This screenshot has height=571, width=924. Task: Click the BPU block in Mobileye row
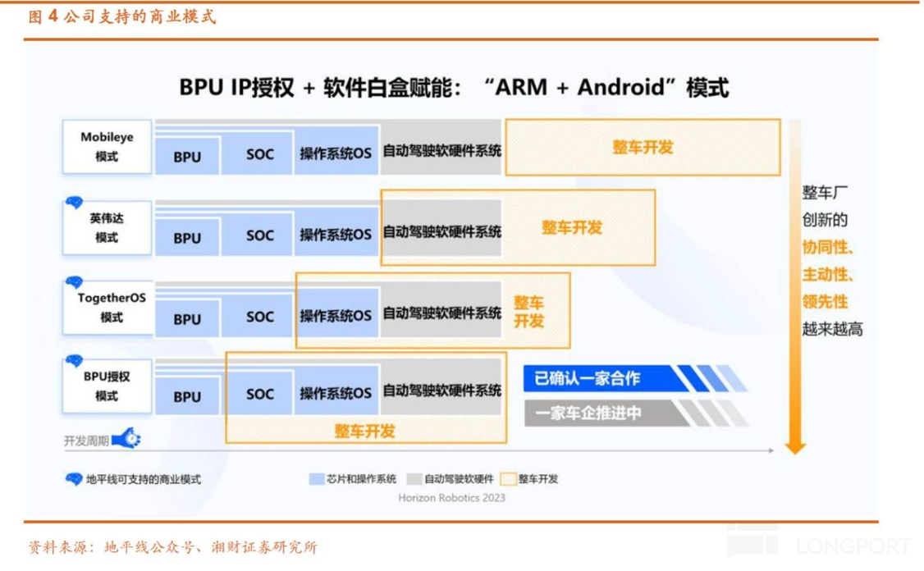(x=187, y=155)
